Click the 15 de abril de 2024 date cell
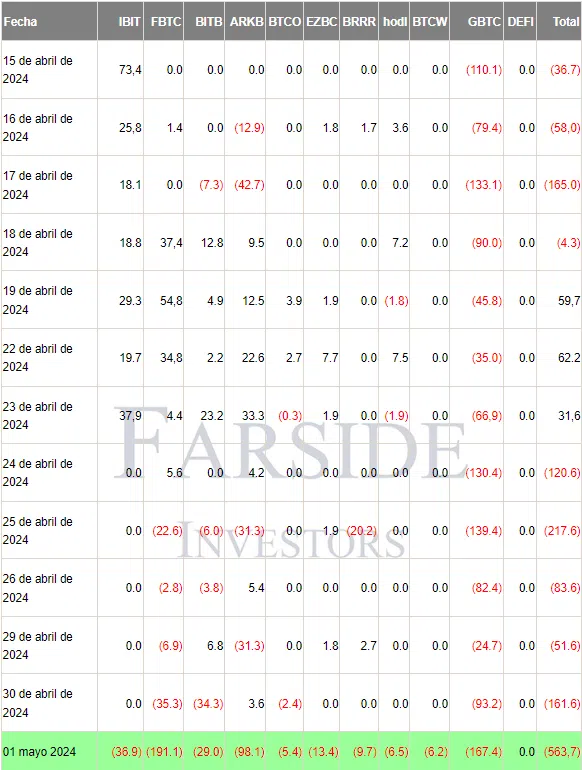This screenshot has height=770, width=582. coord(38,70)
